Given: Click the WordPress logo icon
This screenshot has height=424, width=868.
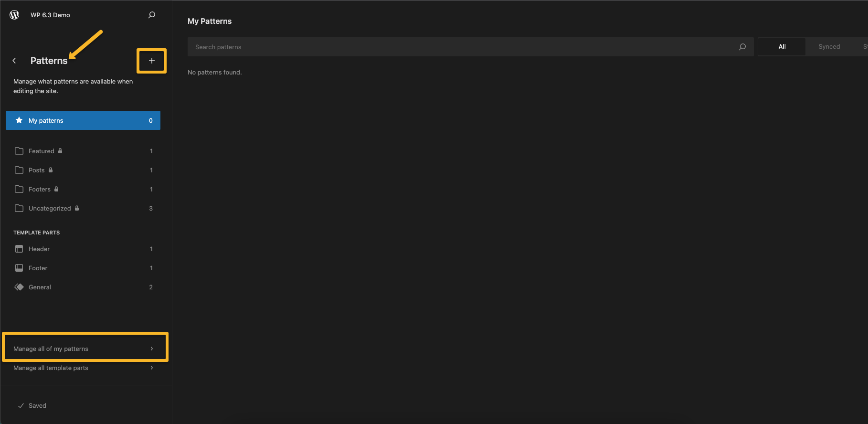Looking at the screenshot, I should click(14, 15).
